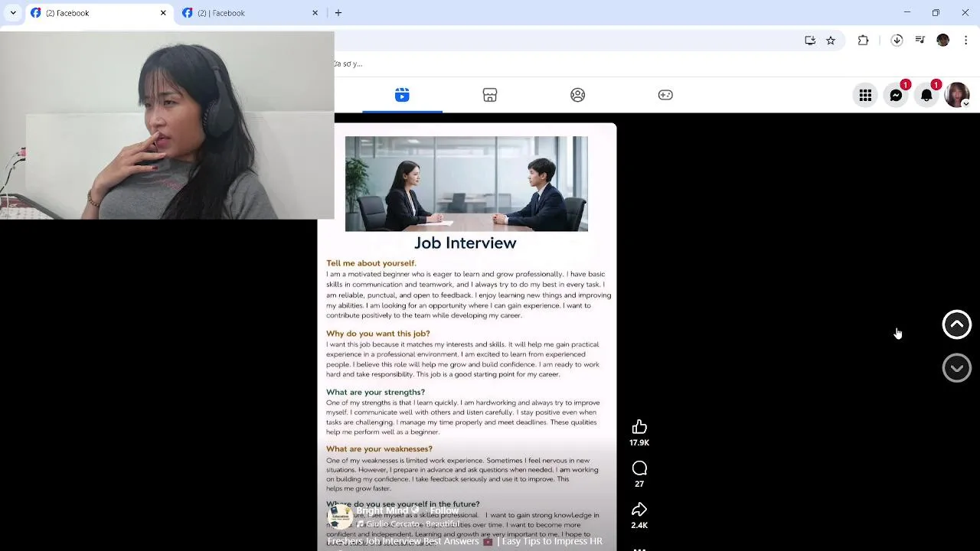Open Messenger chats icon

[896, 95]
